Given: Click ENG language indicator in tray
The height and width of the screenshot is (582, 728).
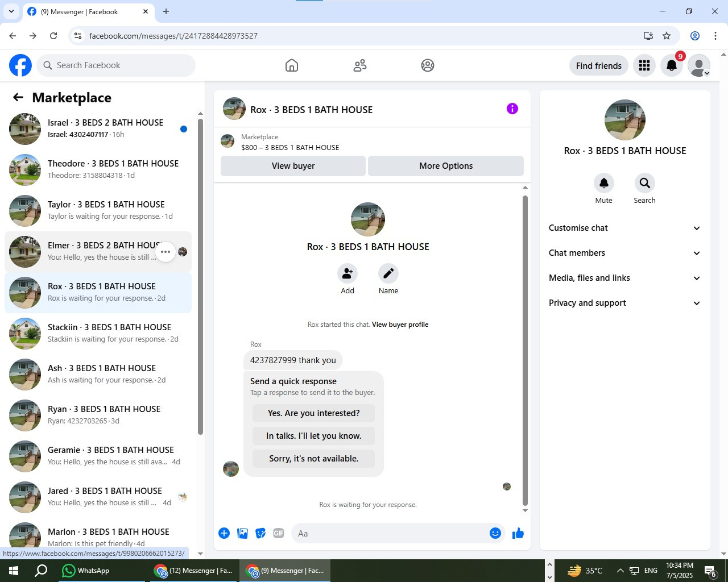Looking at the screenshot, I should click(651, 571).
